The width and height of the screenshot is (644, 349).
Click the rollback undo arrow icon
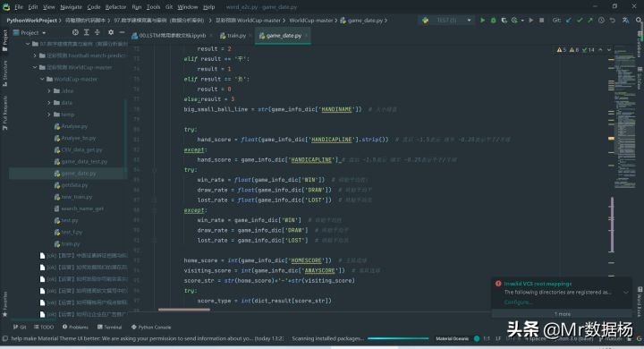click(x=613, y=21)
